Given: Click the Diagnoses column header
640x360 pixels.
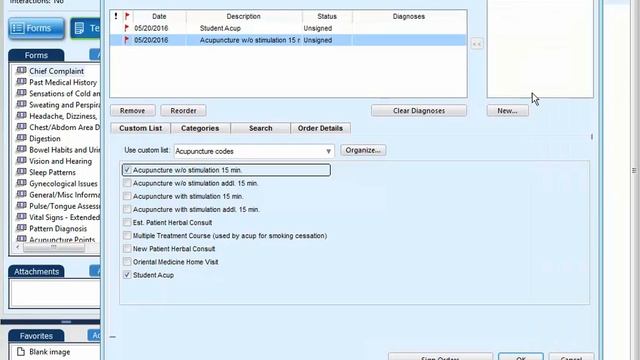Looking at the screenshot, I should click(x=409, y=16).
